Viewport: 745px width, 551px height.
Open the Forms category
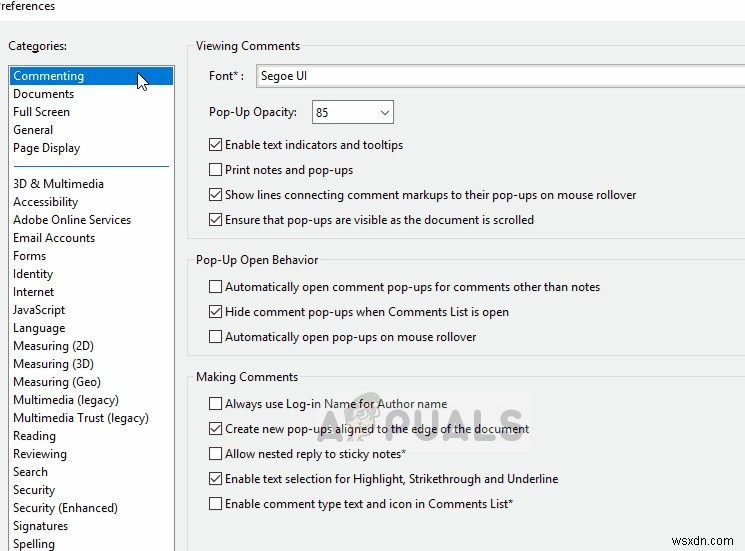tap(29, 256)
